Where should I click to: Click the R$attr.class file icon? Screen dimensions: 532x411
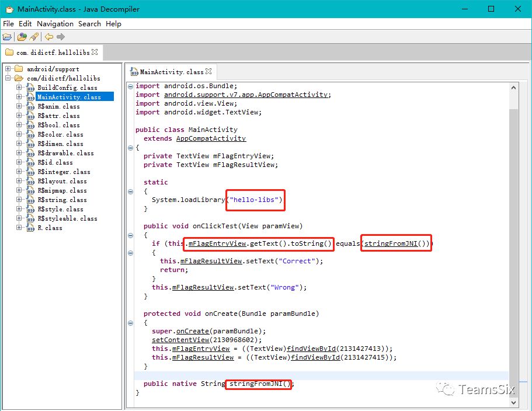pyautogui.click(x=30, y=116)
